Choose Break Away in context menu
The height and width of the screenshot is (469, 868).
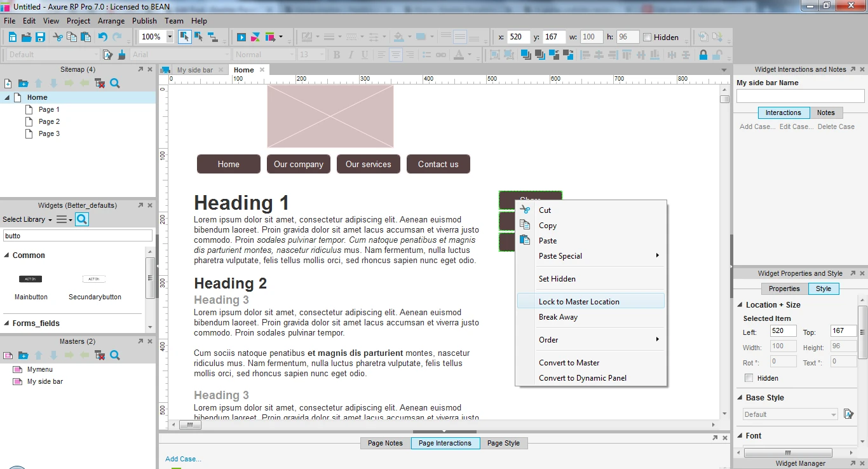(591, 317)
